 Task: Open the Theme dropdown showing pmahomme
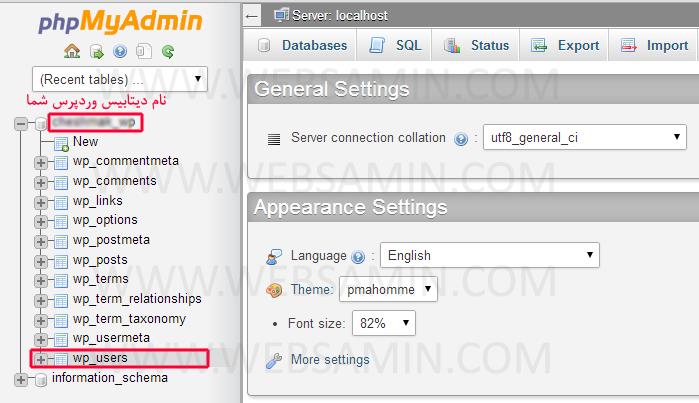click(x=388, y=289)
